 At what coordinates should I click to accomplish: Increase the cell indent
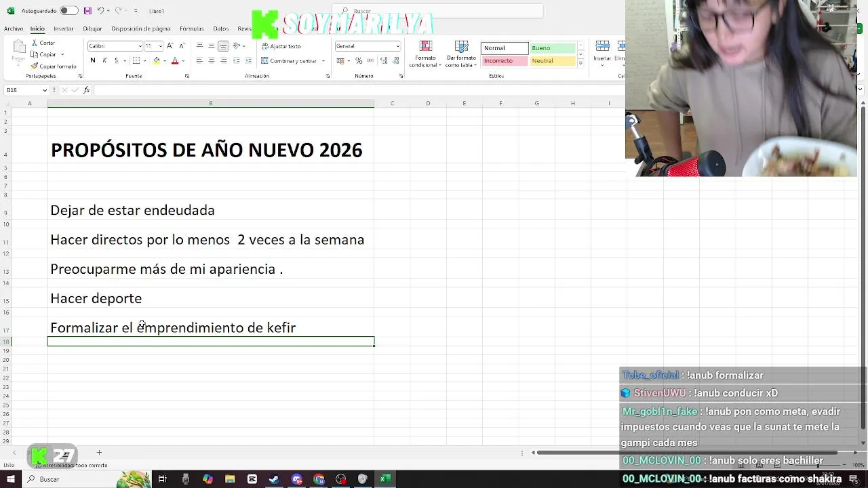point(249,60)
